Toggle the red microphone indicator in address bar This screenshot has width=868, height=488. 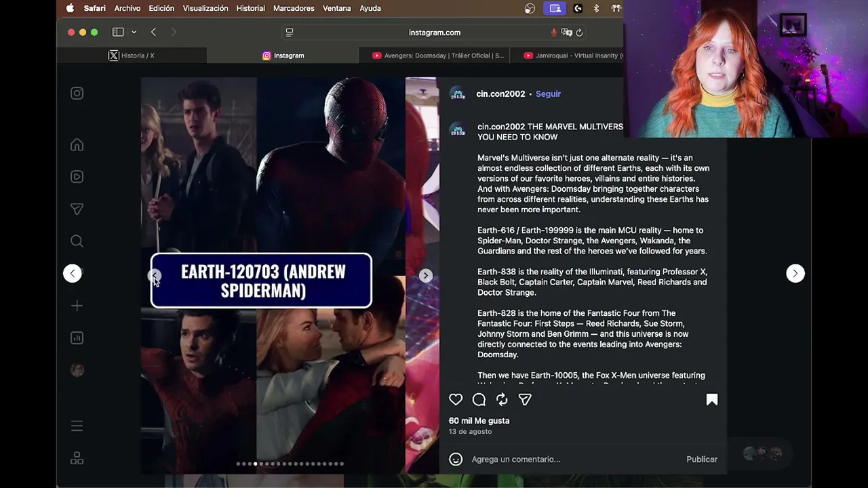pyautogui.click(x=553, y=33)
